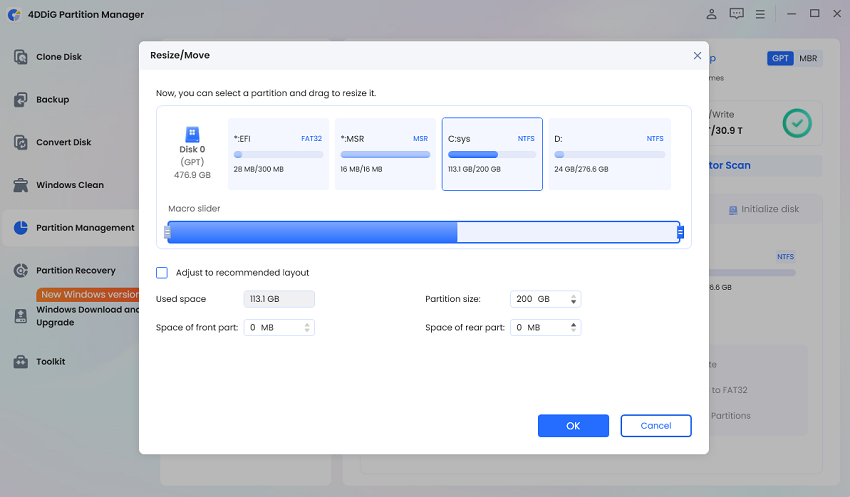Click the Backup sidebar icon
850x497 pixels.
21,100
